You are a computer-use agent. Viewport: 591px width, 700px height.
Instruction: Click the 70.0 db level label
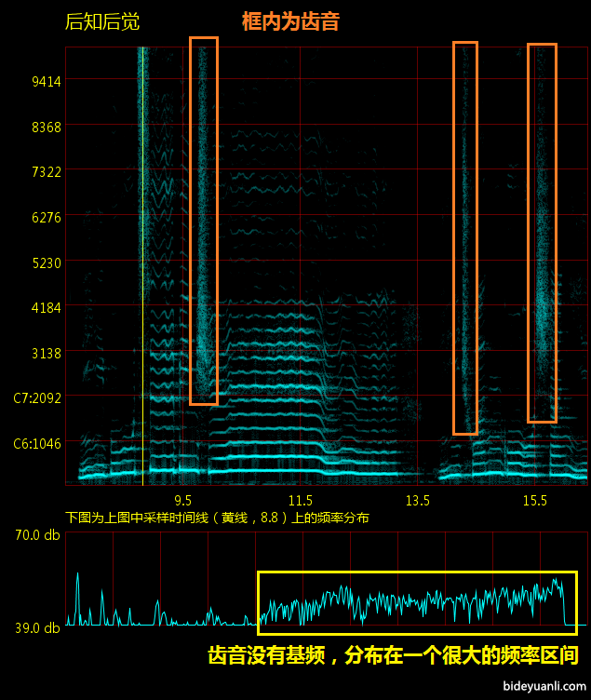(37, 535)
